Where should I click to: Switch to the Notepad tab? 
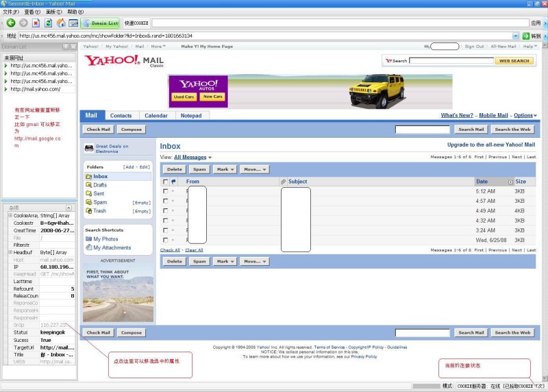click(191, 116)
